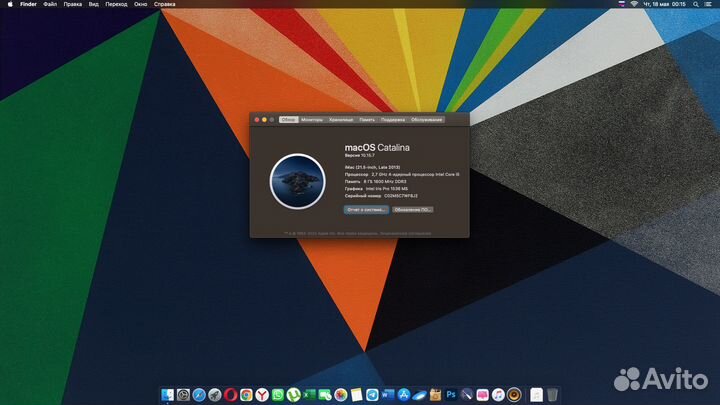
Task: Launch the Music app icon
Action: click(498, 394)
